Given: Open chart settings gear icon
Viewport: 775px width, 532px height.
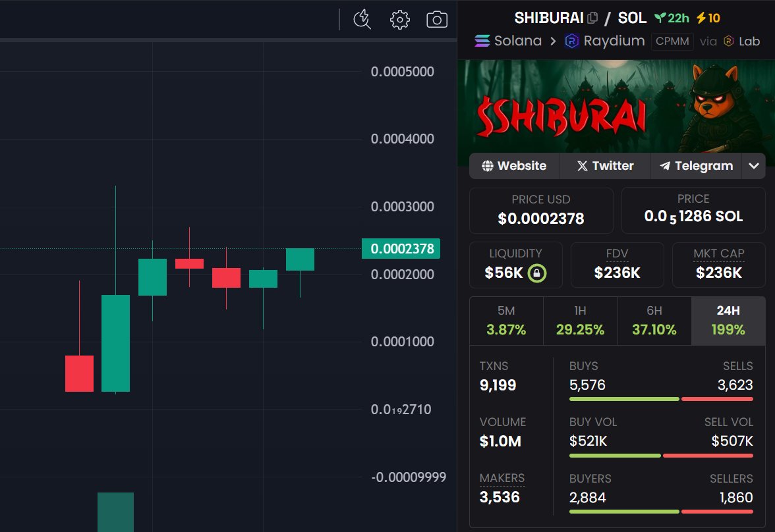Looking at the screenshot, I should pos(399,20).
